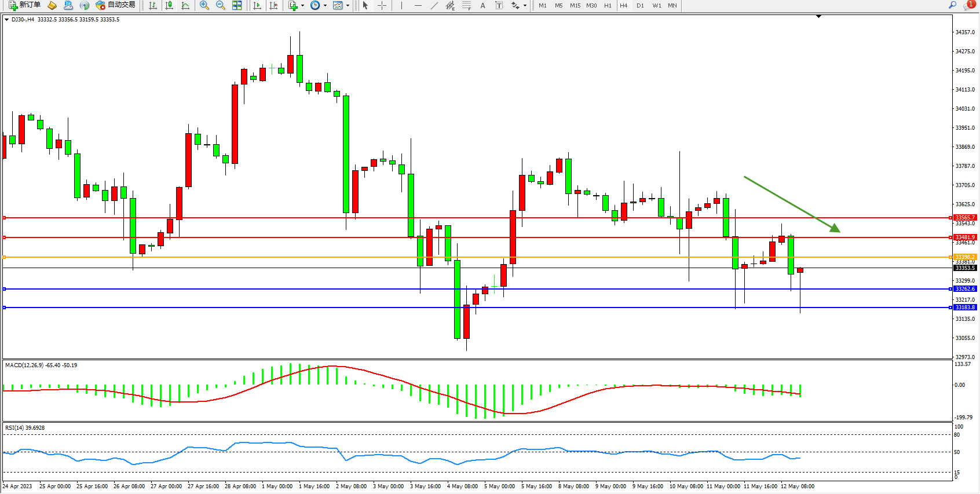Open the chart templates dropdown
This screenshot has height=494, width=980.
point(348,5)
